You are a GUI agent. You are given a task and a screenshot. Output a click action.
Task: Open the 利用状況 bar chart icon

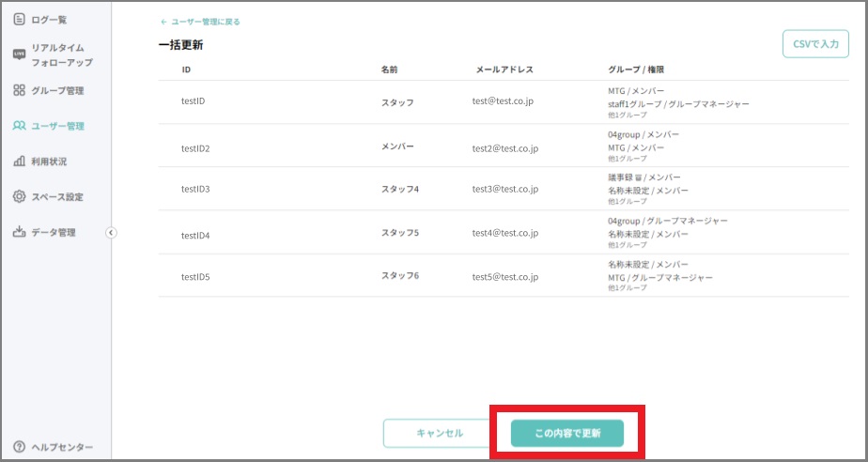(x=20, y=161)
